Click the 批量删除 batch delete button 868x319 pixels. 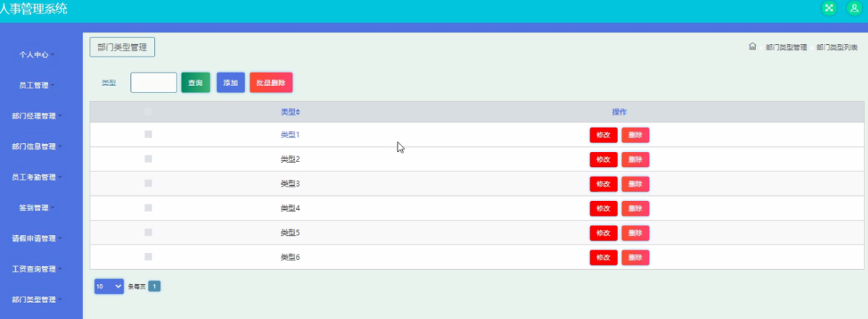click(271, 82)
